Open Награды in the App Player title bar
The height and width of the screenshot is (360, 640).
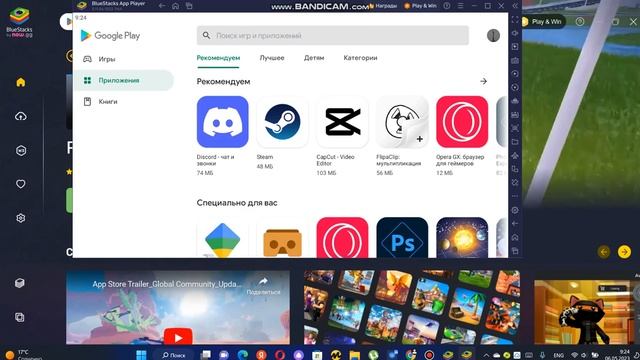(382, 6)
